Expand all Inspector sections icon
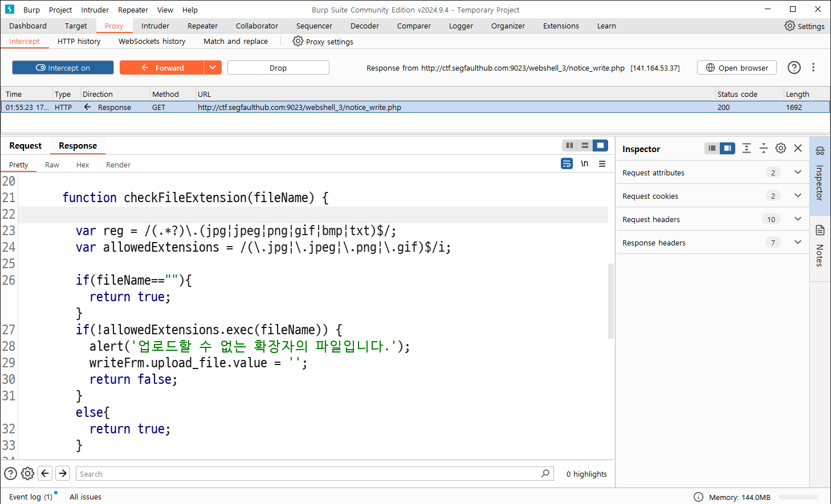The image size is (831, 504). pyautogui.click(x=747, y=148)
